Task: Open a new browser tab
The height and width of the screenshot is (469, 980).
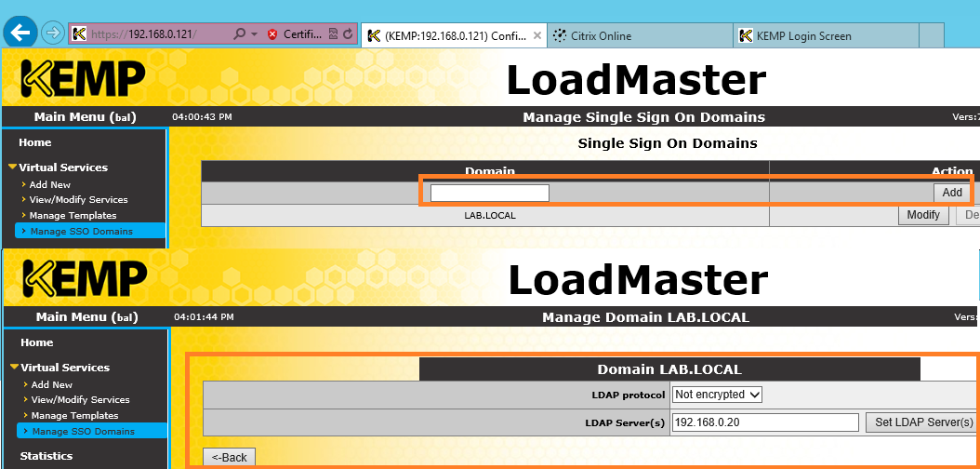Action: tap(932, 35)
